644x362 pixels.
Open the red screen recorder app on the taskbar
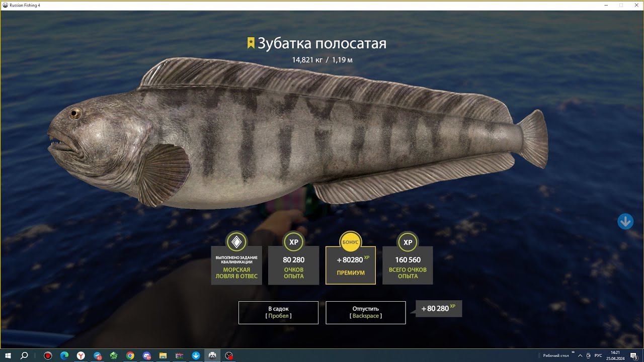(x=48, y=355)
